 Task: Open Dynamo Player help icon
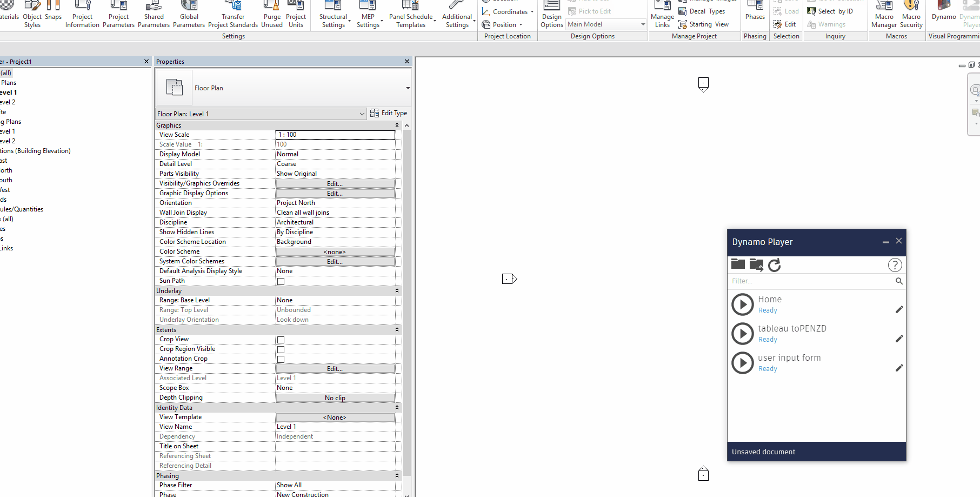point(895,265)
